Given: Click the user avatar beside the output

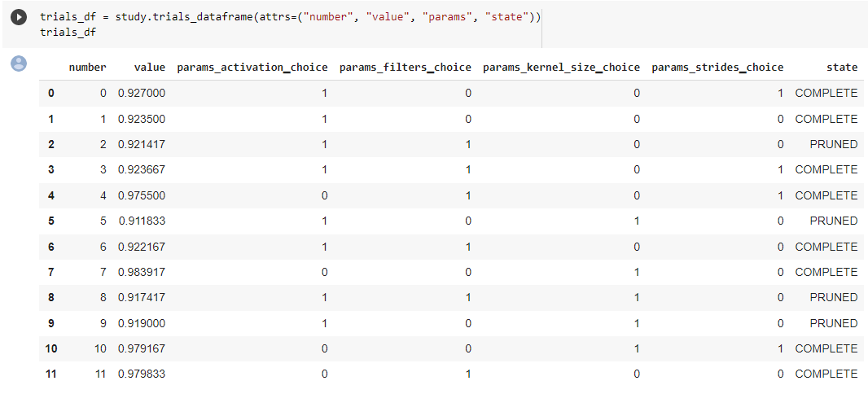Looking at the screenshot, I should (x=18, y=63).
